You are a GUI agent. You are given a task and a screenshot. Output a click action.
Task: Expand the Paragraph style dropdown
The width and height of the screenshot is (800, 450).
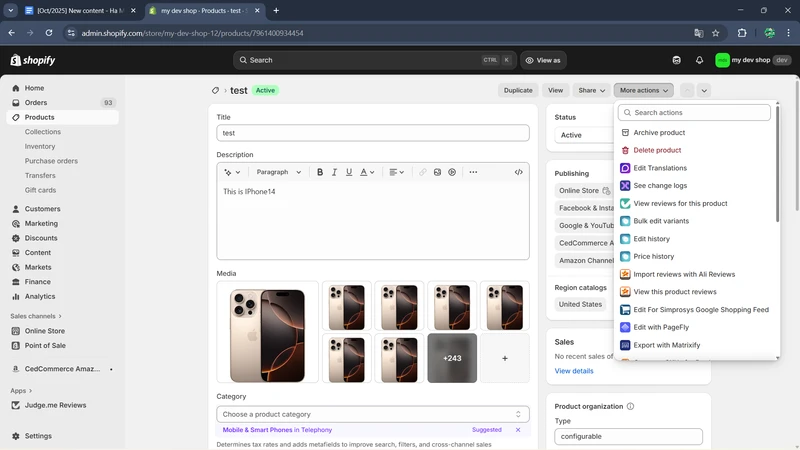279,172
